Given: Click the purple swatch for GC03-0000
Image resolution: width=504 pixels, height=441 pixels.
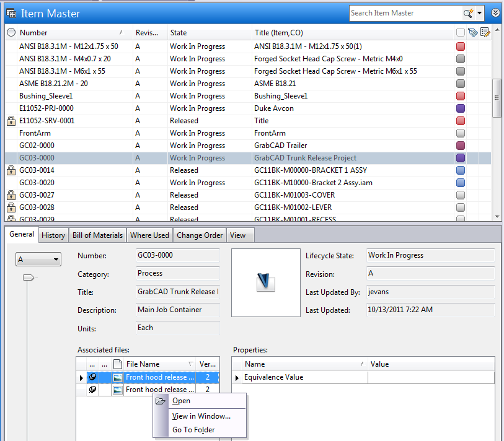Looking at the screenshot, I should tap(460, 158).
